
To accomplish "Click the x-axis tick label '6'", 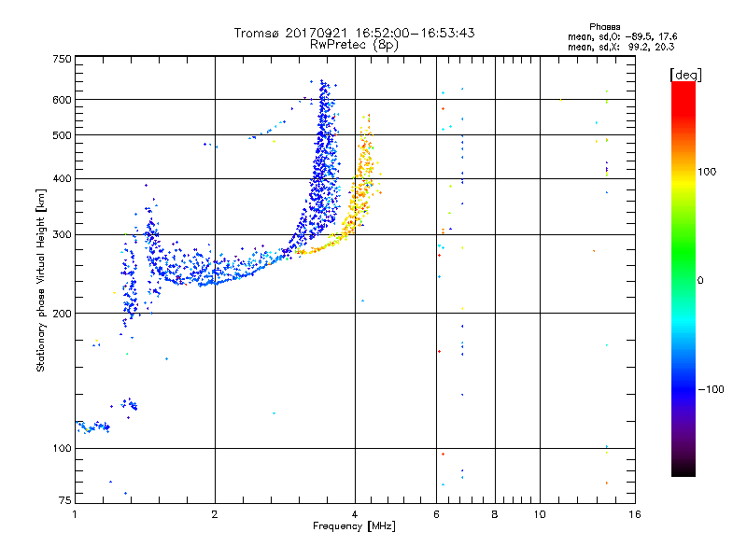I will (x=436, y=514).
